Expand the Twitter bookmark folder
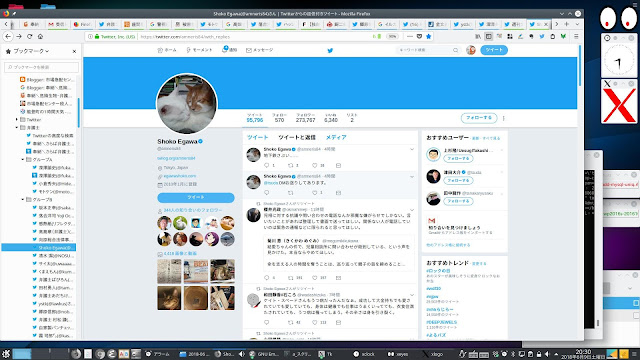The image size is (640, 360). pyautogui.click(x=17, y=120)
